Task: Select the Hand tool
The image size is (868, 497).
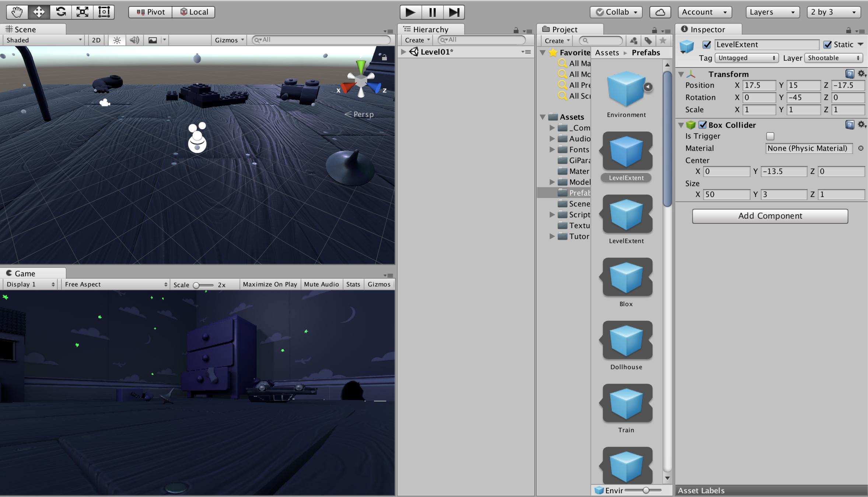Action: 17,12
